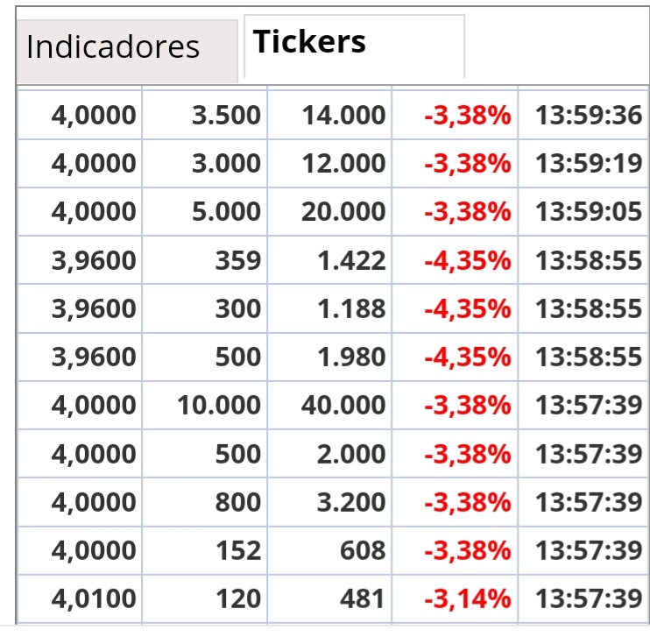Click the 1.980 amount cell
Image resolution: width=650 pixels, height=644 pixels.
329,357
